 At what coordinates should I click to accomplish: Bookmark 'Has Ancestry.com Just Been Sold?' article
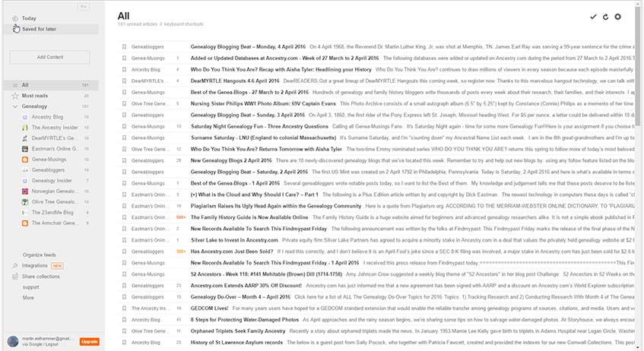pos(124,251)
